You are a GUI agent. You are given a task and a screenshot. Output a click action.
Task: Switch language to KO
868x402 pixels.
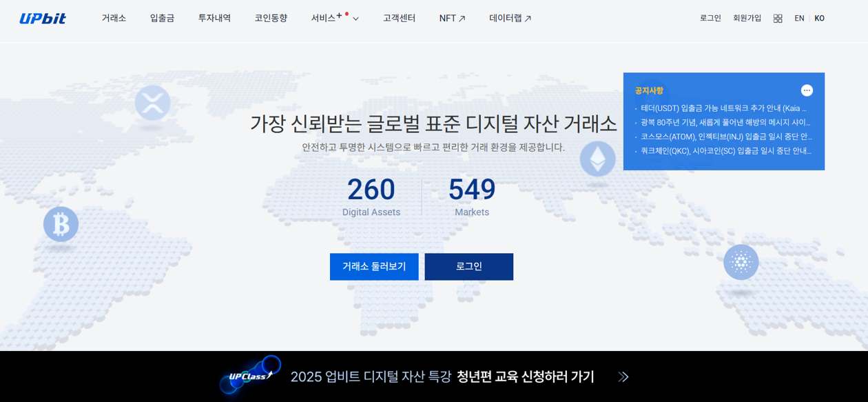(x=819, y=19)
